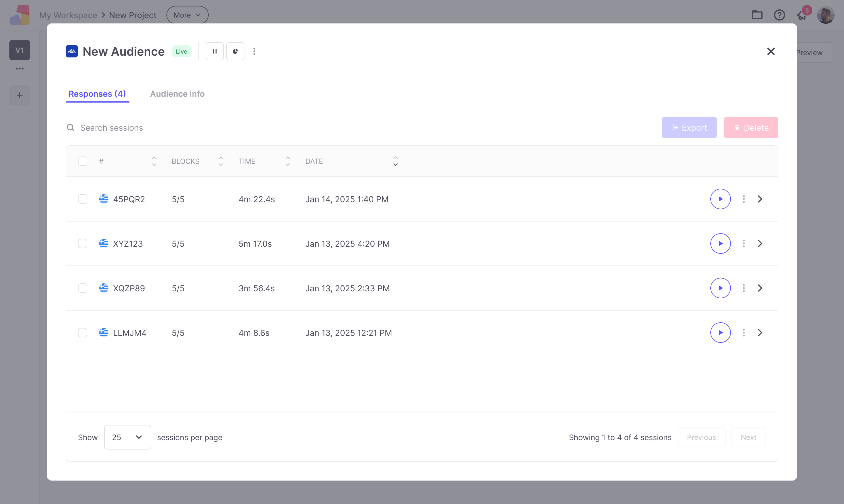Open New Project breadcrumb
This screenshot has height=504, width=844.
click(133, 15)
